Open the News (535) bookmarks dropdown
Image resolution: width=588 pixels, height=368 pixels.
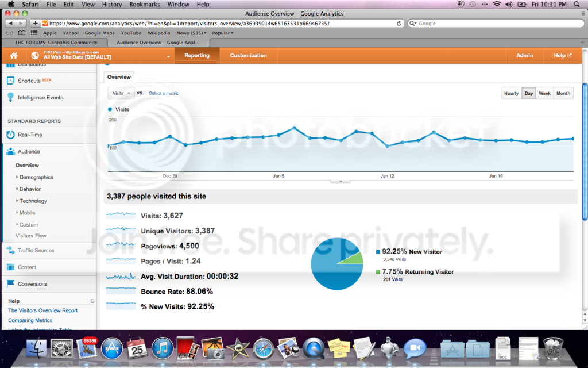coord(192,33)
